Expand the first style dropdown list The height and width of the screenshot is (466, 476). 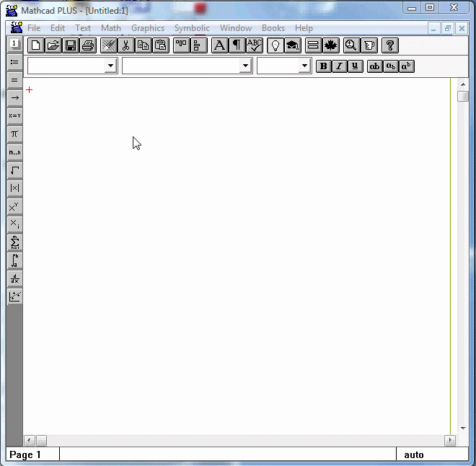(110, 66)
